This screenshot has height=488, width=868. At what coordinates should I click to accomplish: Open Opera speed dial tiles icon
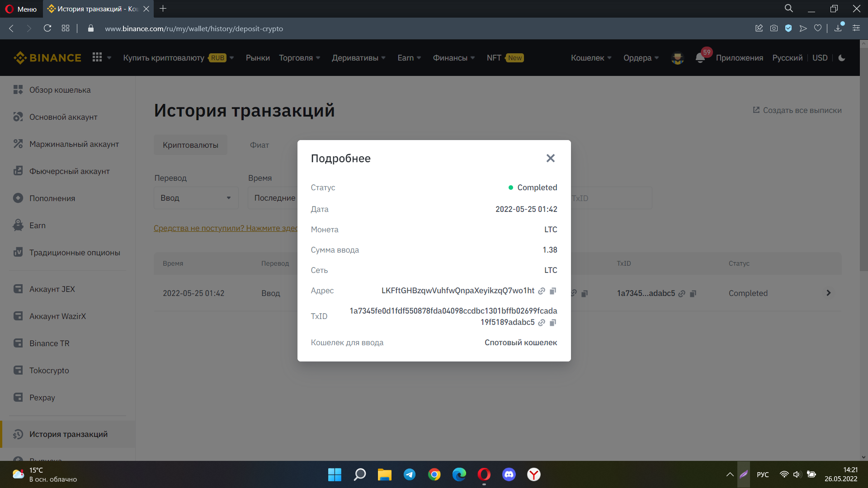tap(66, 28)
